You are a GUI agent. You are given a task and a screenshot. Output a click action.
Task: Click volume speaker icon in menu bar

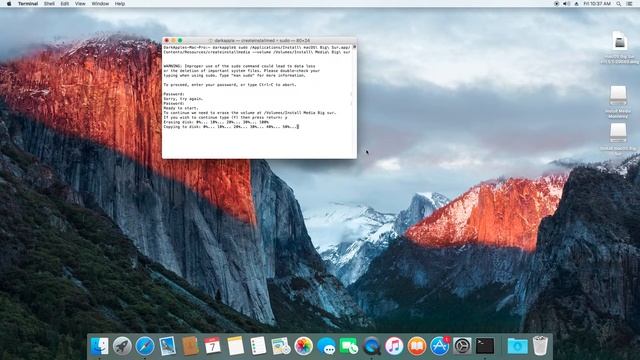(566, 4)
